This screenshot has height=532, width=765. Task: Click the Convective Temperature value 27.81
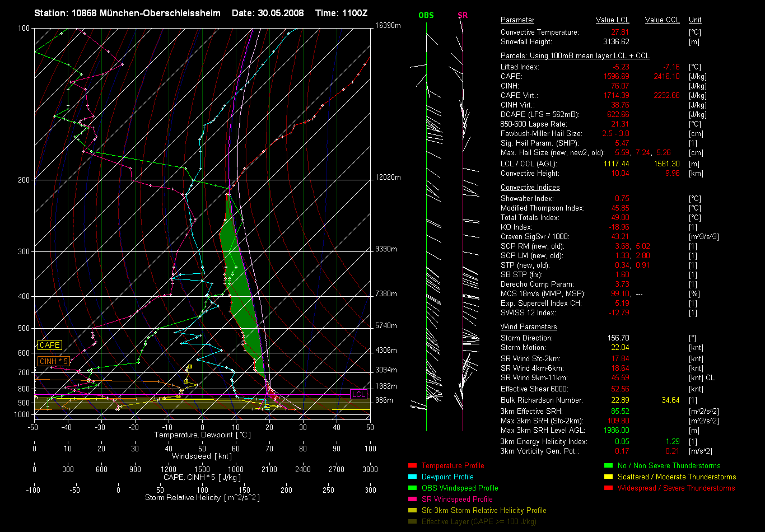(x=621, y=32)
